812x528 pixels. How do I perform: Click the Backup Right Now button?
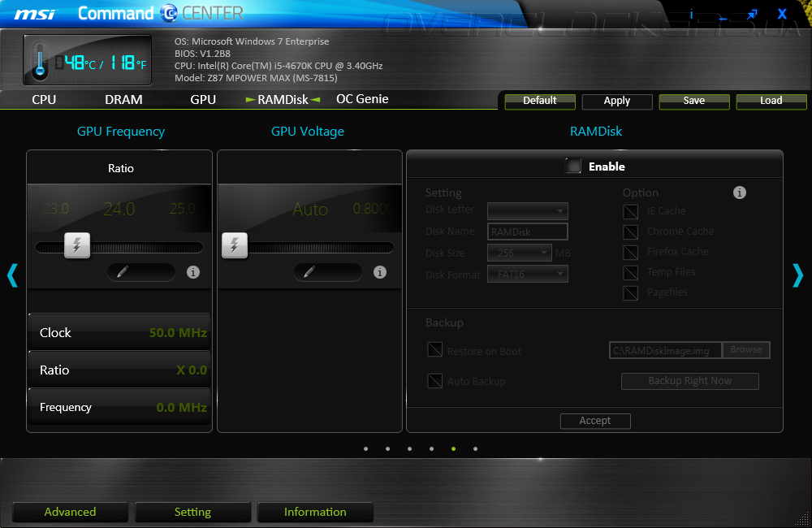click(x=690, y=381)
